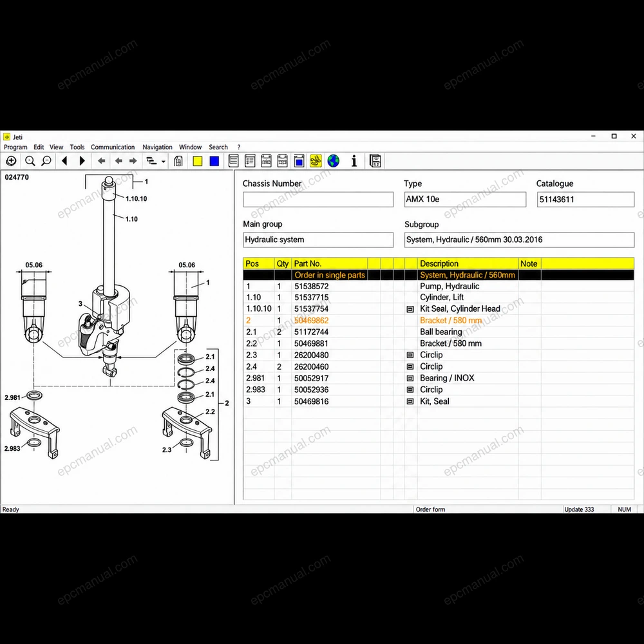Click the zoom-in magnifier icon
The height and width of the screenshot is (644, 644).
click(x=30, y=161)
